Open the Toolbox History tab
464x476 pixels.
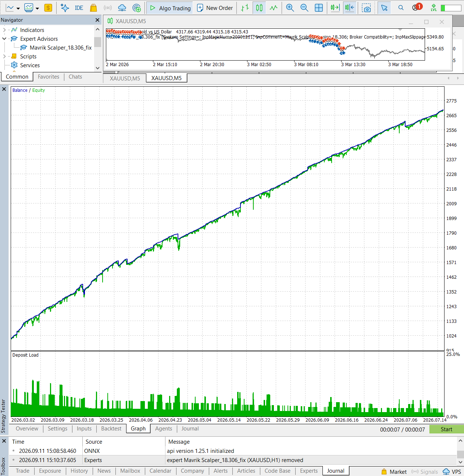79,471
